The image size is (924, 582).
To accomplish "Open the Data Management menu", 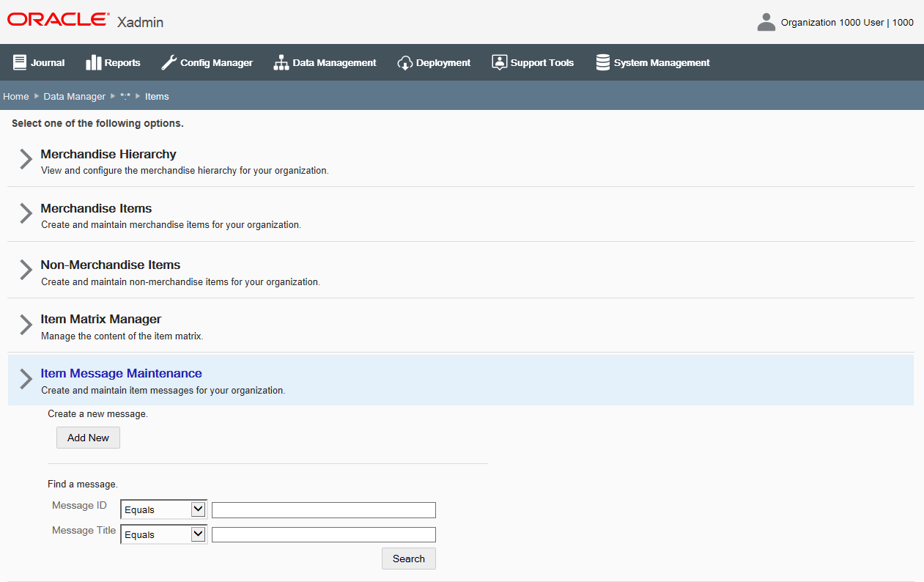I will pos(325,62).
